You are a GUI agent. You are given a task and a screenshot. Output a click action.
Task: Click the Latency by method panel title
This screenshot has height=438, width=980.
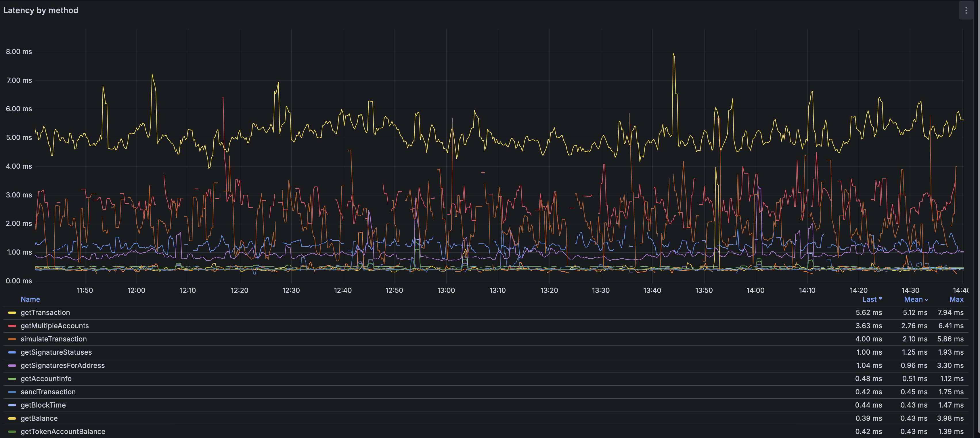41,11
